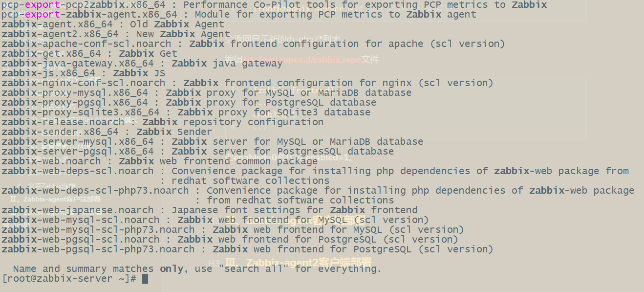
Task: Click zabbix-proxy-pgsql.x86_64 package name
Action: point(74,103)
